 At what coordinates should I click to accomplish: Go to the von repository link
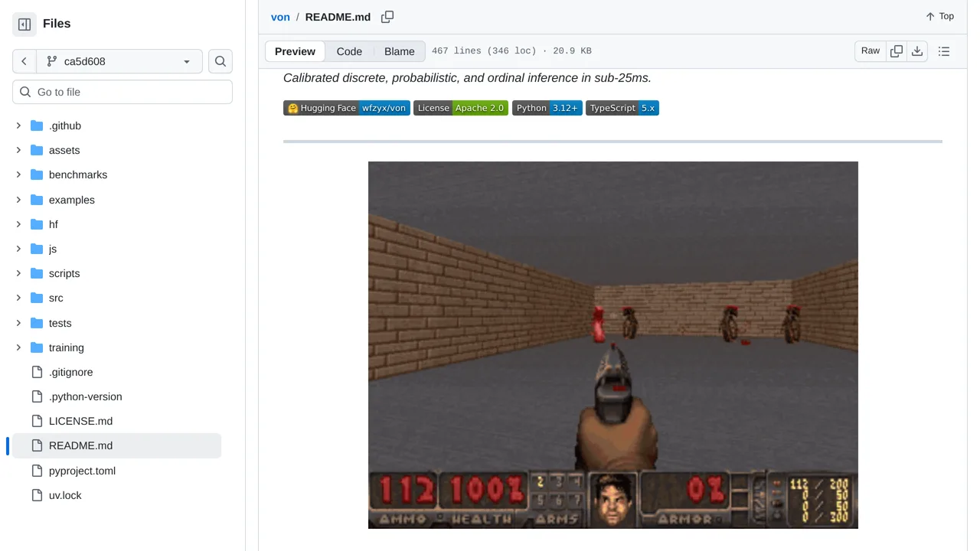tap(280, 17)
